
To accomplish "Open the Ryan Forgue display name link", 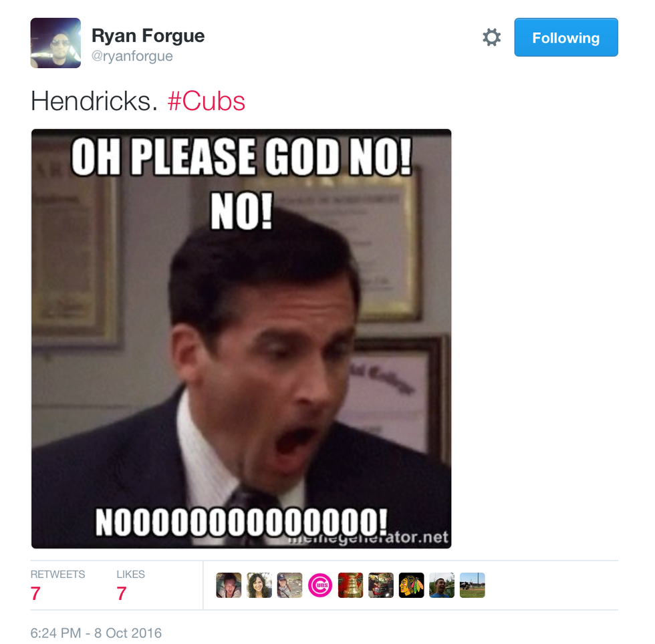I will point(148,36).
